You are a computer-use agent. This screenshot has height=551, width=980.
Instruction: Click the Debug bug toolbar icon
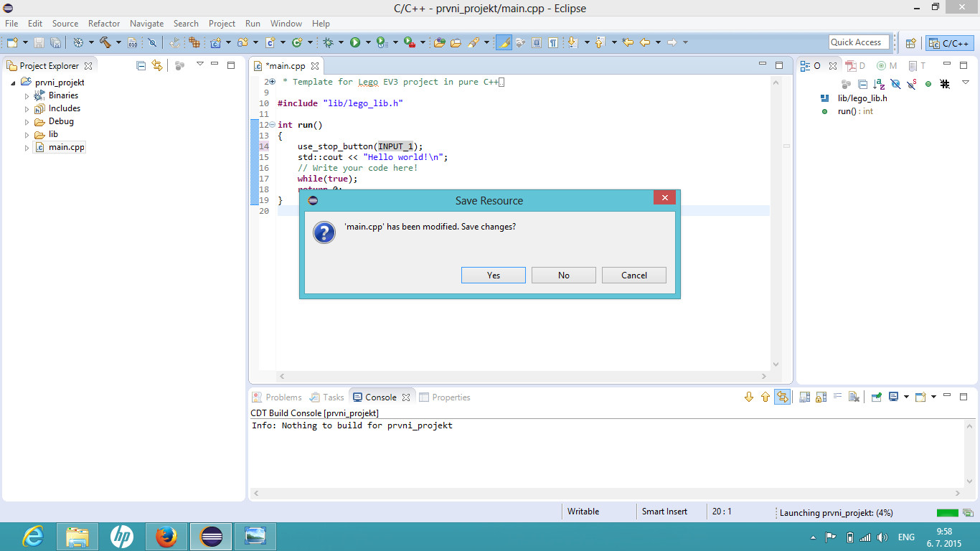[x=329, y=43]
